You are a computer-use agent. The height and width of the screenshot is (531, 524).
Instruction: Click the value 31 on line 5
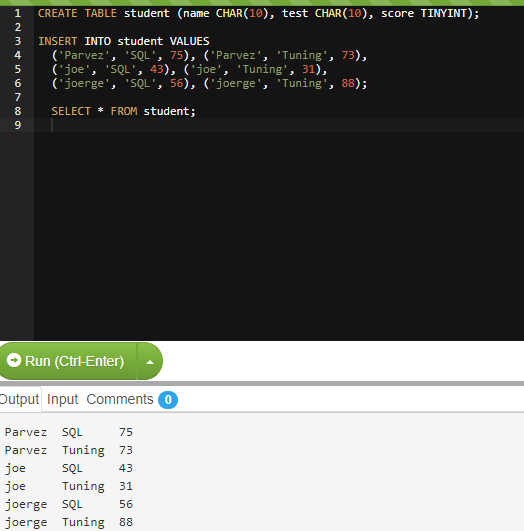[309, 69]
